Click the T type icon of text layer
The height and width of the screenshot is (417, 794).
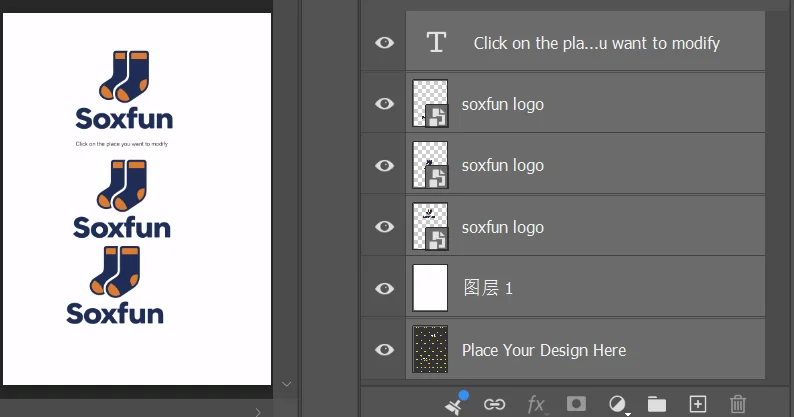(436, 43)
